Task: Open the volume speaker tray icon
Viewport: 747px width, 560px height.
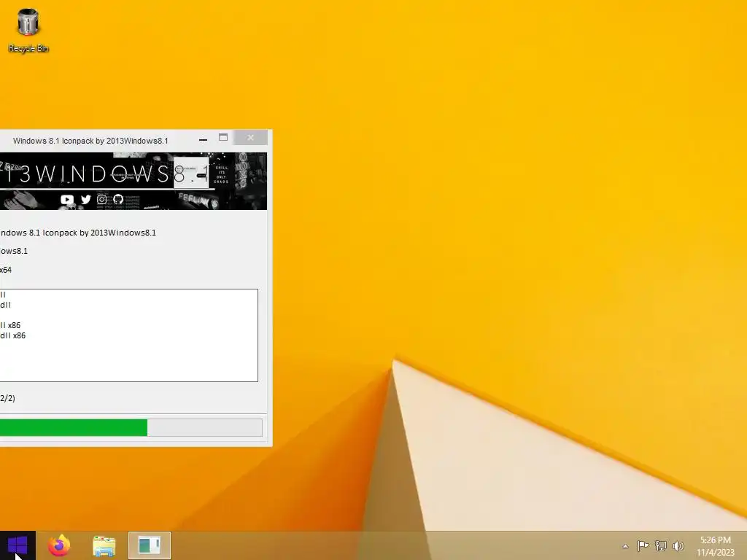Action: click(x=678, y=545)
